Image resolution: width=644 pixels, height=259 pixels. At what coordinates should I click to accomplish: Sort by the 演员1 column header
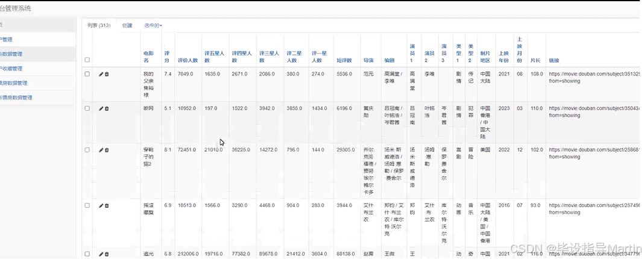(x=412, y=54)
